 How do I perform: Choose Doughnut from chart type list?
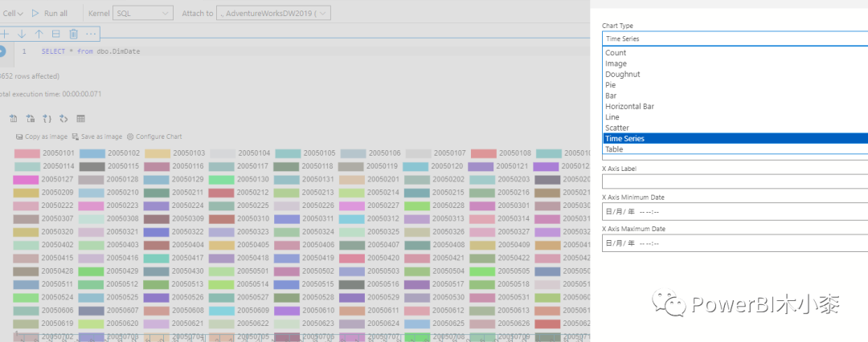623,74
